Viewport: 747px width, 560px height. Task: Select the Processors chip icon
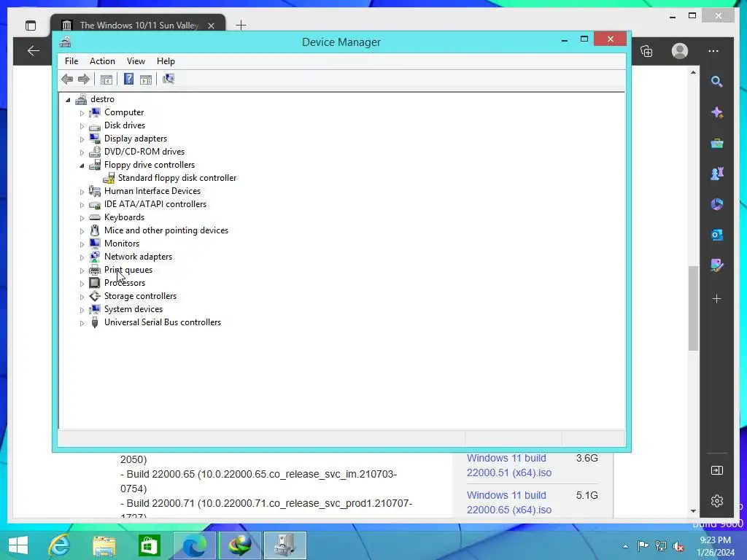(95, 283)
